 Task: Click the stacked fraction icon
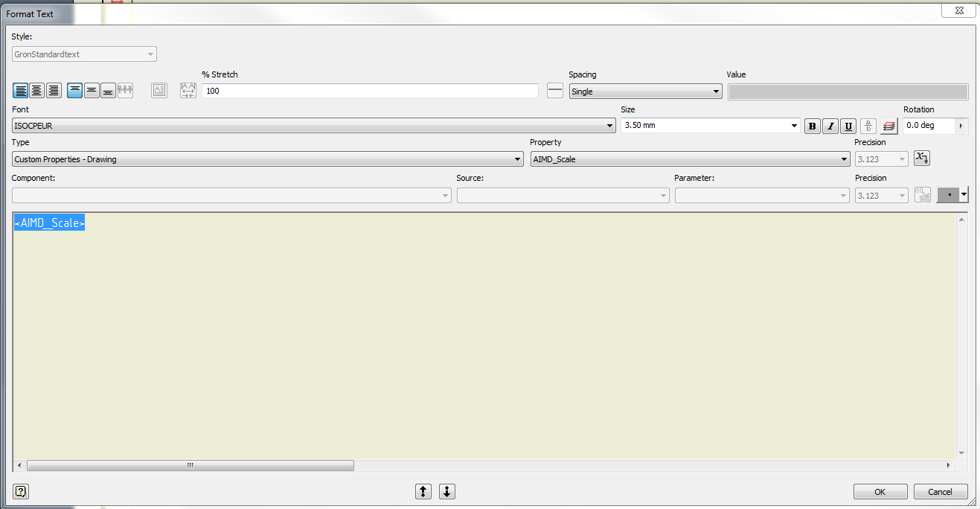868,126
